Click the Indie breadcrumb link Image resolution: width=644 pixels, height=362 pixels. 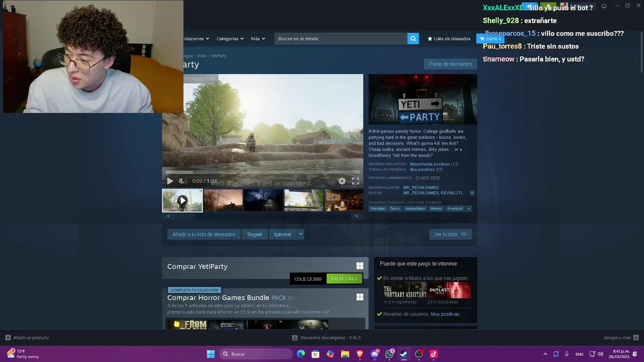point(202,56)
